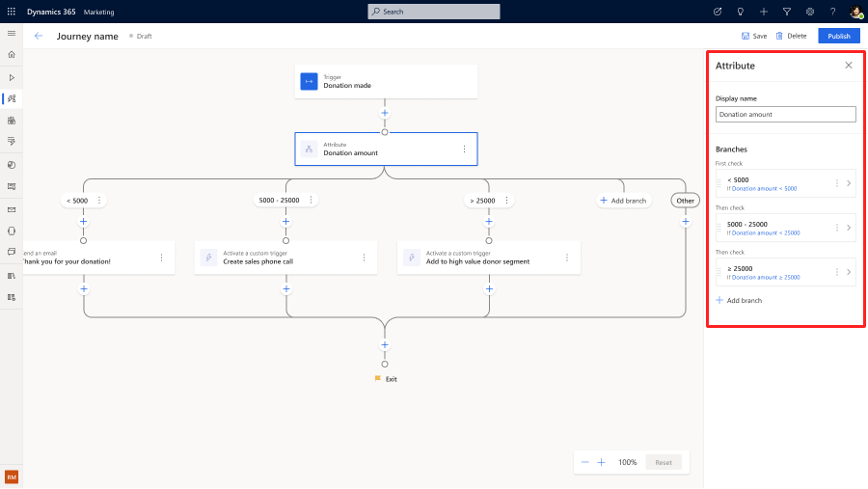Image resolution: width=868 pixels, height=489 pixels.
Task: Click the user profile avatar
Action: 855,12
